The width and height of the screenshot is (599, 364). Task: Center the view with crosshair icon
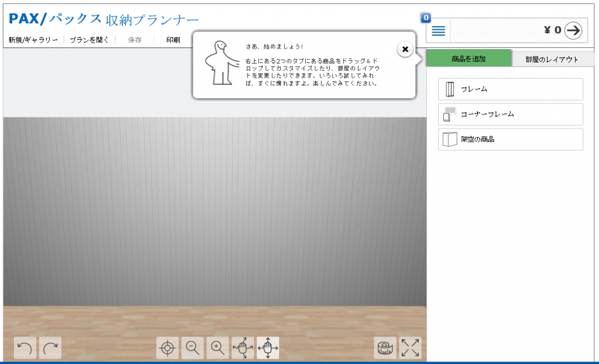[x=167, y=348]
